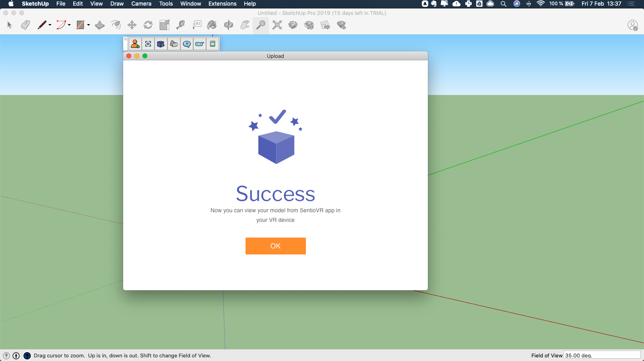
Task: Click the Instructor help status bar icon
Action: pyautogui.click(x=27, y=355)
